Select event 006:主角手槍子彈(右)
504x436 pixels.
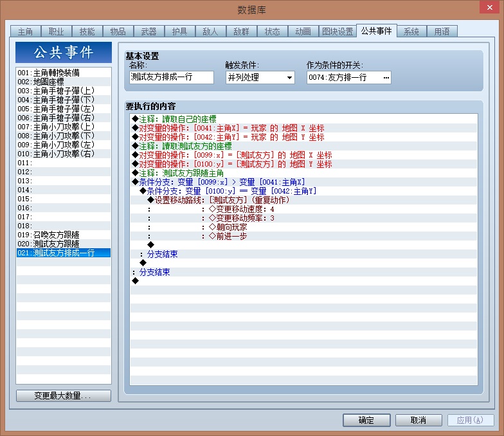tap(64, 118)
